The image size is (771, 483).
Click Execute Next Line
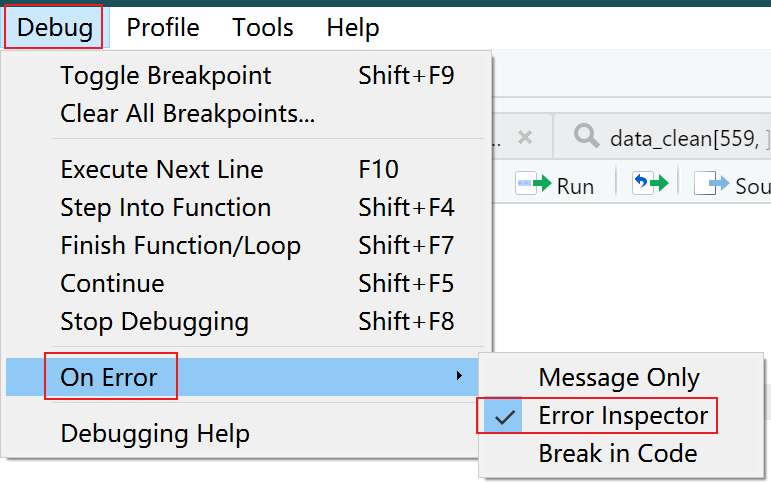162,170
